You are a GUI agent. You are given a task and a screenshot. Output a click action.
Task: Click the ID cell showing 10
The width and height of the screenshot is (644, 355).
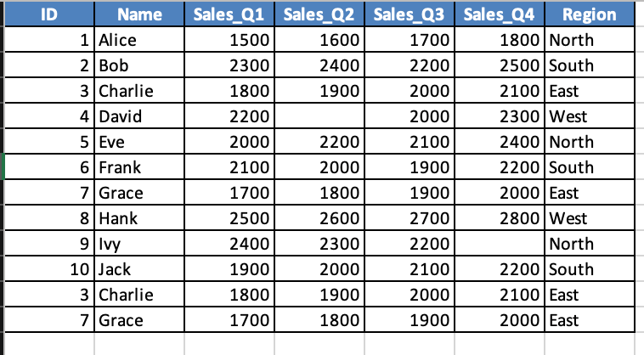click(x=49, y=269)
